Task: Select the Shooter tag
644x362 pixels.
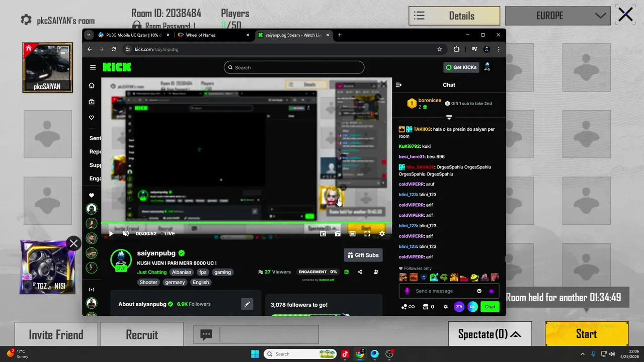Action: click(x=148, y=282)
